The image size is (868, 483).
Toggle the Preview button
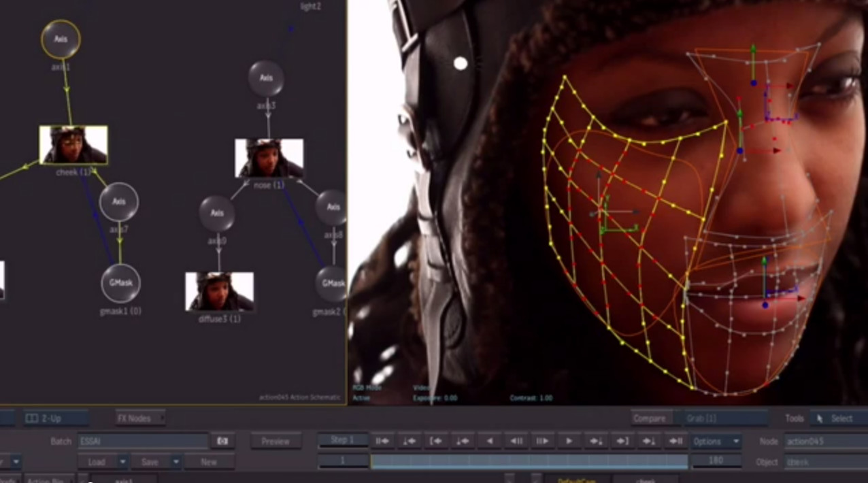coord(276,442)
